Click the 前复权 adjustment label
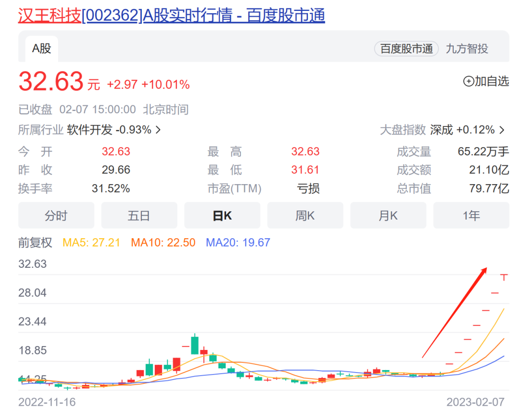 35,243
